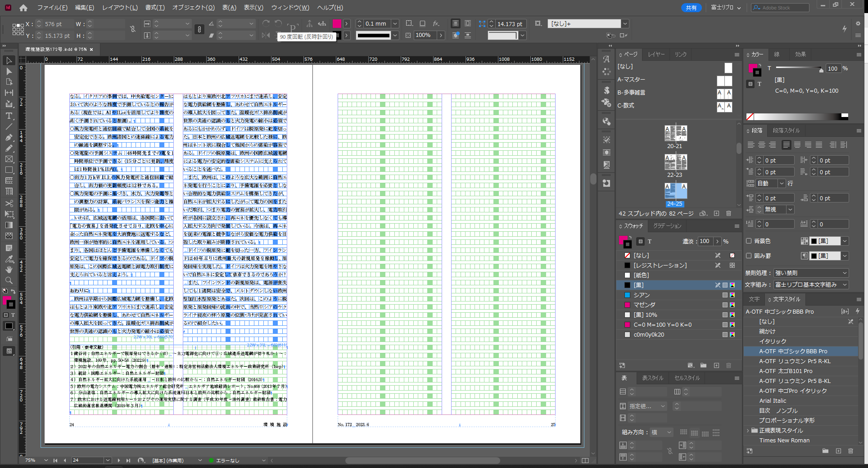
Task: Click magenta fill swatch in control bar
Action: [337, 24]
